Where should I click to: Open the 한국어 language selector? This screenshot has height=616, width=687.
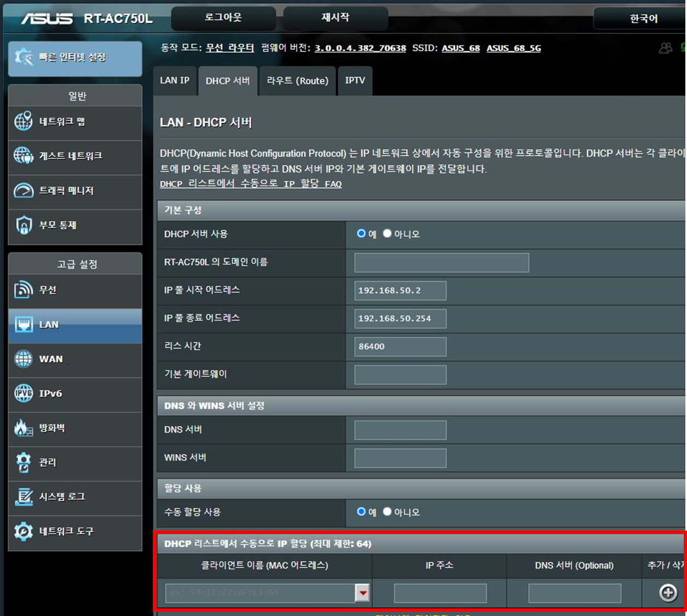coord(639,19)
